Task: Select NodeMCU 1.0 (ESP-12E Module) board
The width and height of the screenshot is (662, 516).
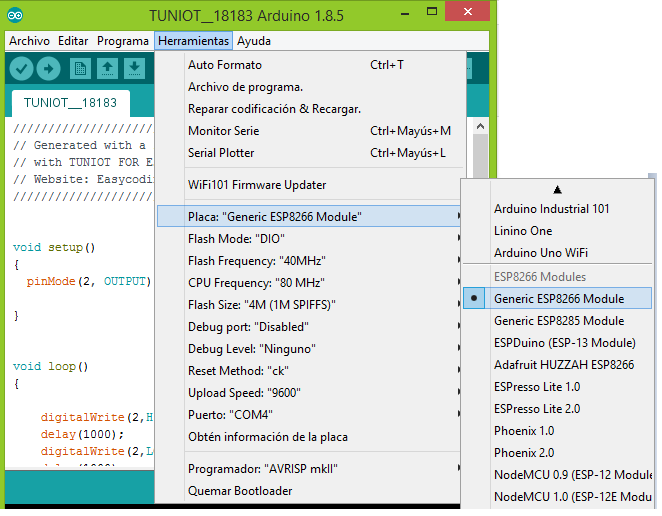Action: [557, 497]
